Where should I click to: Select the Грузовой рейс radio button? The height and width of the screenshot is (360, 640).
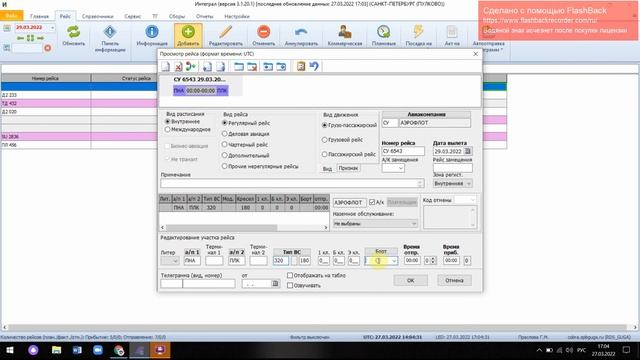[324, 140]
